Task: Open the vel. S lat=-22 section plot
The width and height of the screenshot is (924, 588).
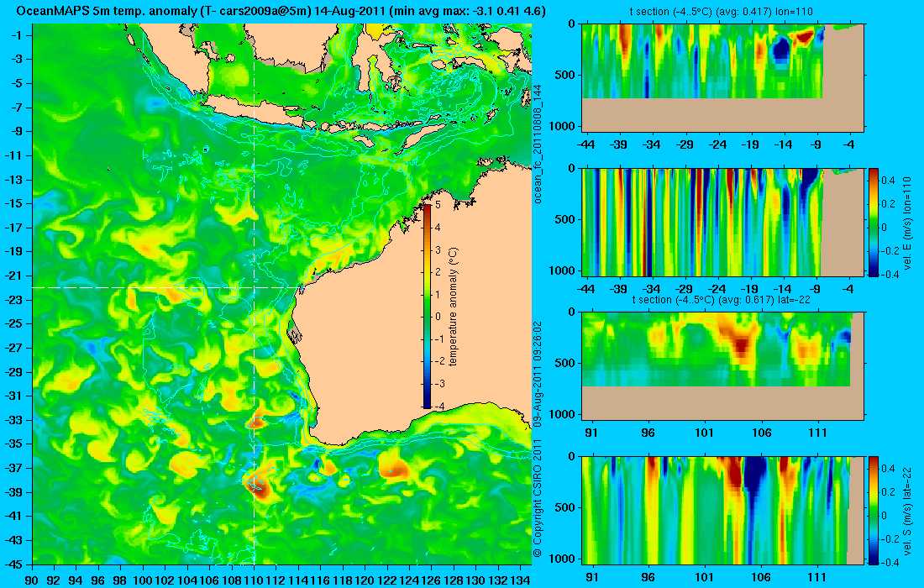Action: point(722,510)
